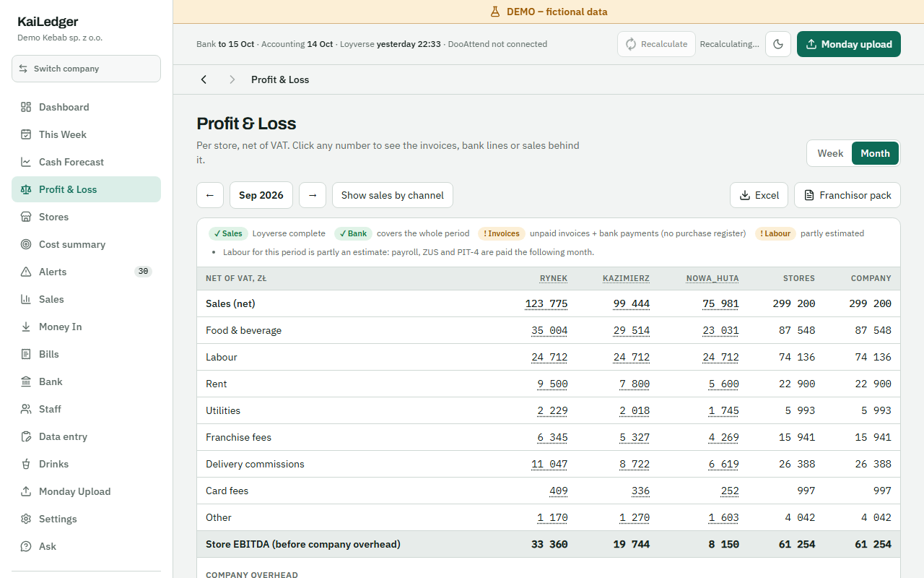Click the Drinks cup icon
The image size is (924, 578).
click(x=26, y=464)
